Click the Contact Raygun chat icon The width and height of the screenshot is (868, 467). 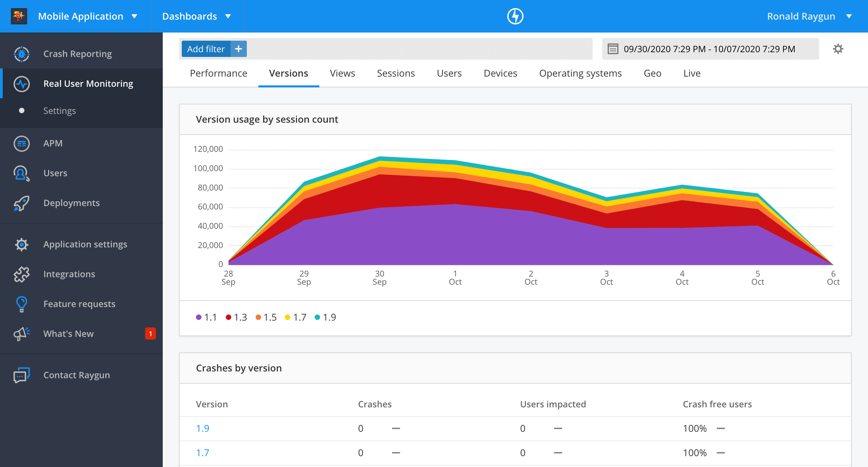pyautogui.click(x=22, y=375)
